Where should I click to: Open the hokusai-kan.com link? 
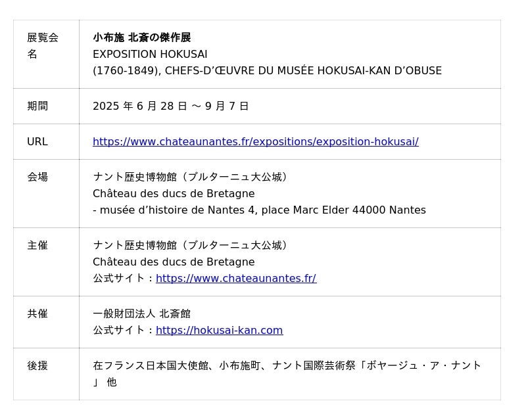pyautogui.click(x=219, y=330)
